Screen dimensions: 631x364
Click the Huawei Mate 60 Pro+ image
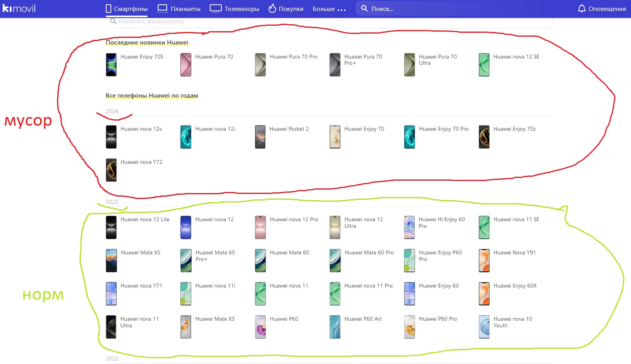[186, 261]
